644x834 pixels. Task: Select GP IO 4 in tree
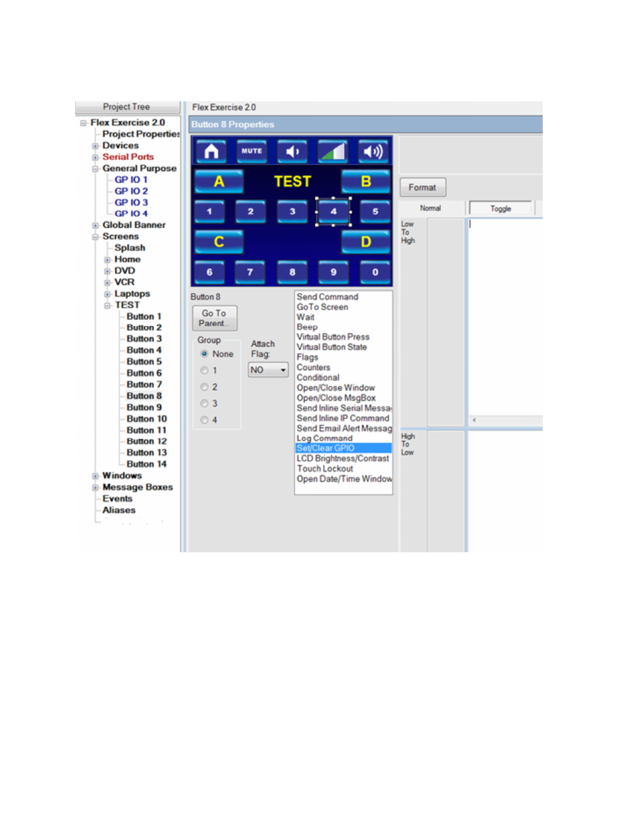click(131, 213)
